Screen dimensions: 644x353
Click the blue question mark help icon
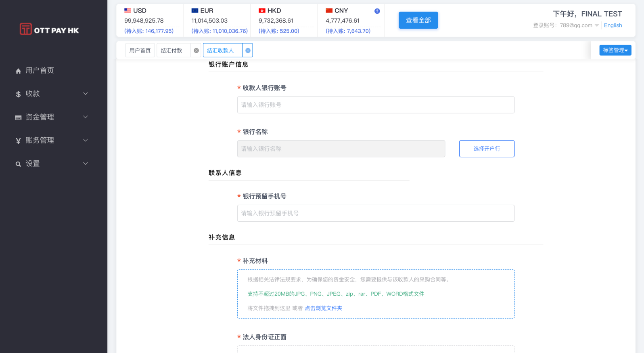pos(377,11)
